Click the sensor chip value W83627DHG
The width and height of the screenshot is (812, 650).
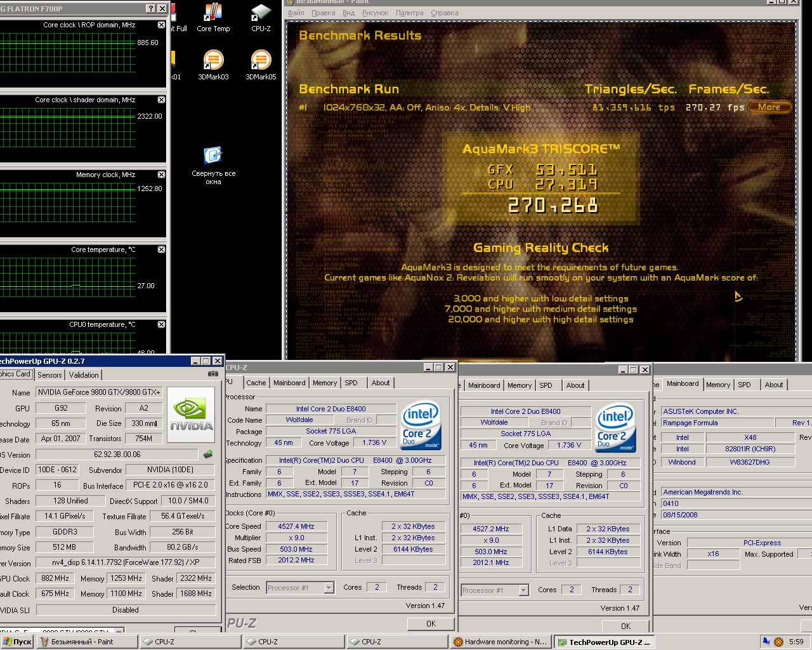tap(750, 462)
